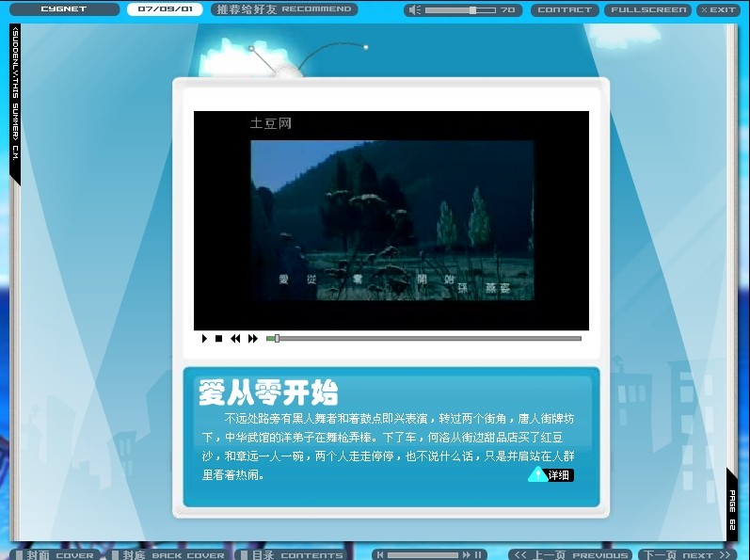Exit the magazine via EXIT
Viewport: 750px width, 560px height.
718,10
